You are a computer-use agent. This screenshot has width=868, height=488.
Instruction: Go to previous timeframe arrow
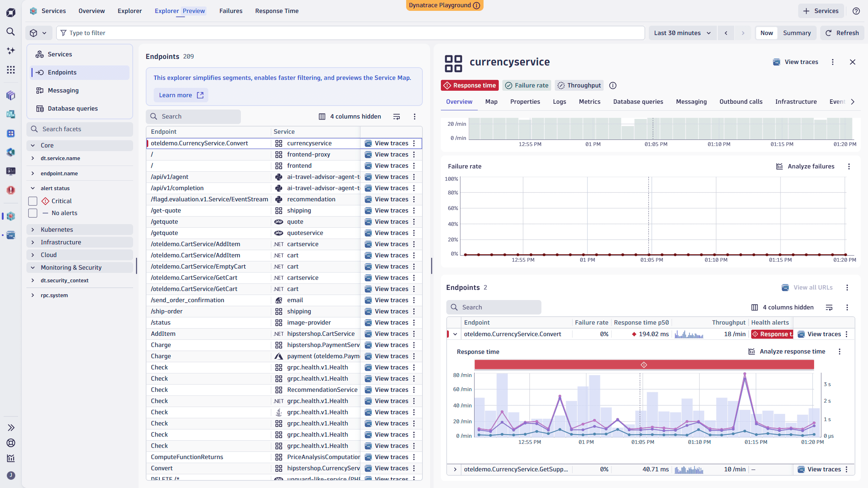[x=726, y=33]
